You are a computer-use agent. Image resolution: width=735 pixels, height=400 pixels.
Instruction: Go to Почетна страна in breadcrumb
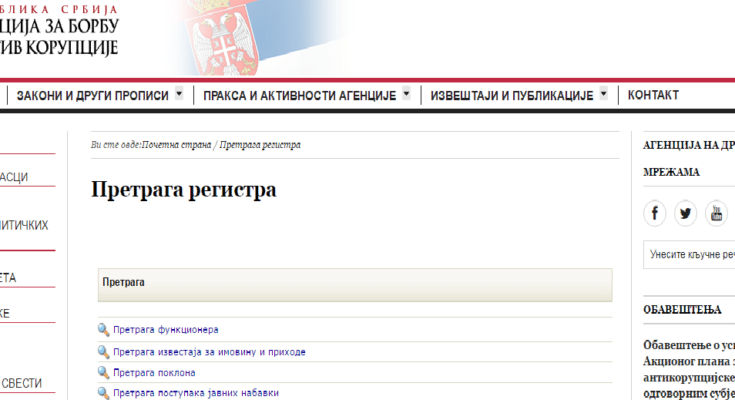(x=176, y=145)
